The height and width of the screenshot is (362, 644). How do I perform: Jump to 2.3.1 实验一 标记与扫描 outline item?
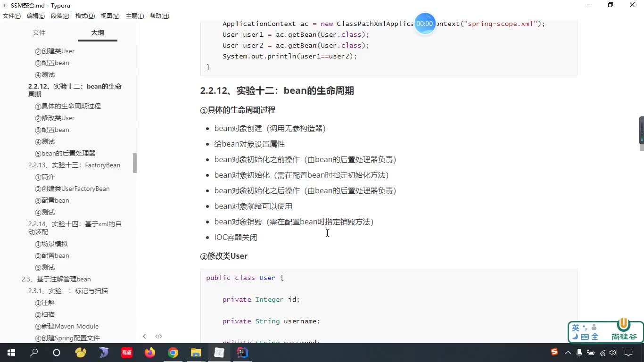pos(68,291)
